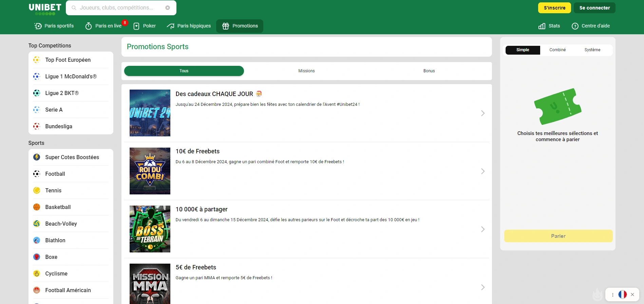Image resolution: width=644 pixels, height=304 pixels.
Task: Open the Mission MMA promotion thumbnail
Action: [150, 284]
